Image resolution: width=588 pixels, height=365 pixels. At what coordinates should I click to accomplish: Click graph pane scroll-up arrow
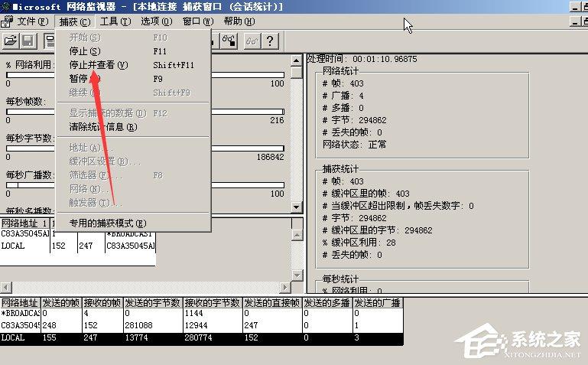(296, 60)
